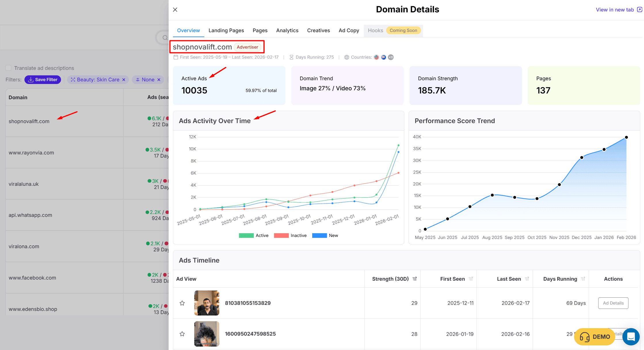Expand the +11 countries badge

coord(391,57)
